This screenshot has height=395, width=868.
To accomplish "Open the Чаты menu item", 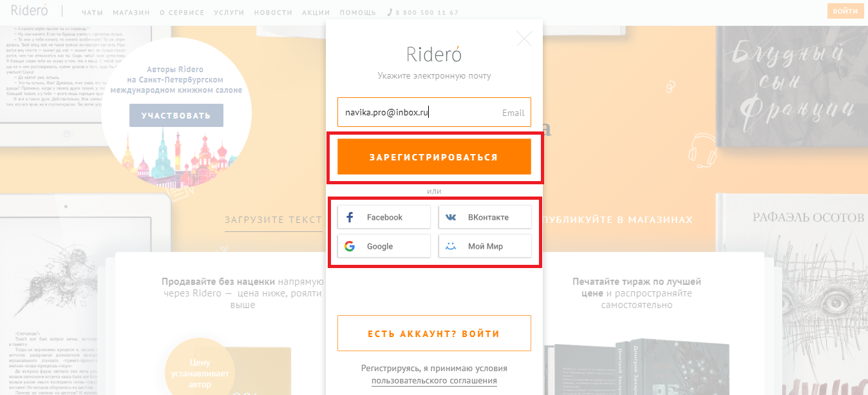I will coord(93,13).
